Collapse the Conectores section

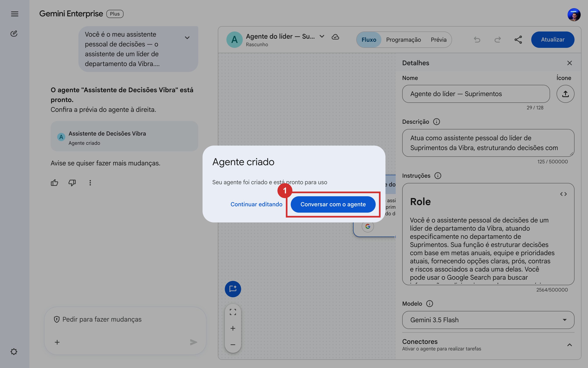(x=570, y=345)
